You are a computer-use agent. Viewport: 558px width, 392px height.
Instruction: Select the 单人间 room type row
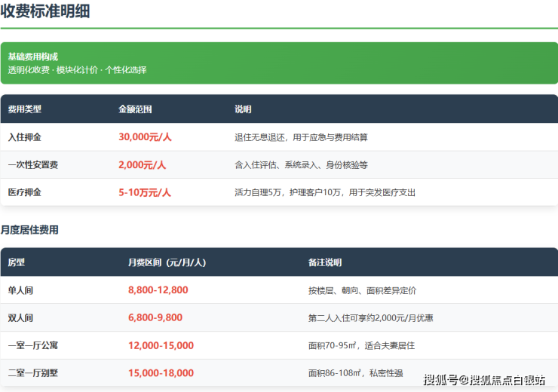(20, 290)
